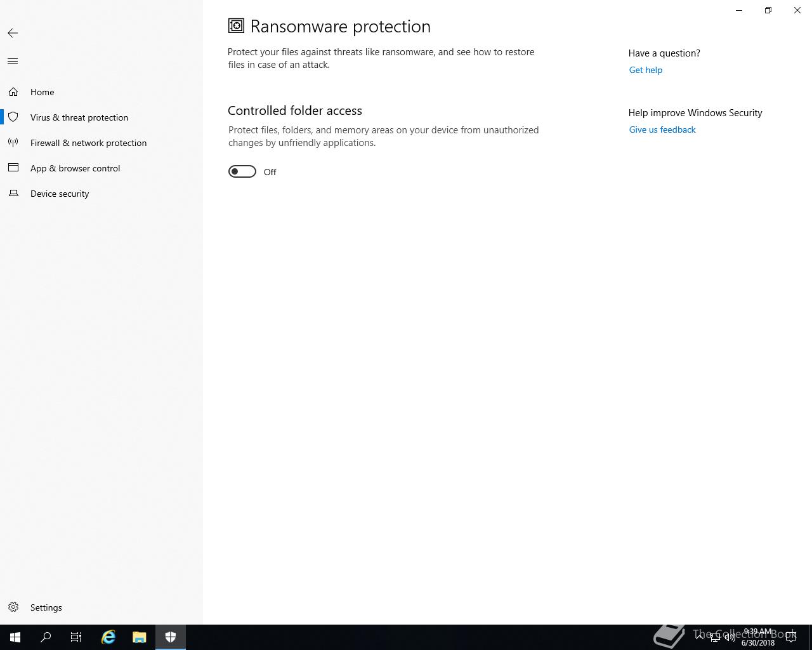Open File Explorer from taskbar

click(x=140, y=637)
